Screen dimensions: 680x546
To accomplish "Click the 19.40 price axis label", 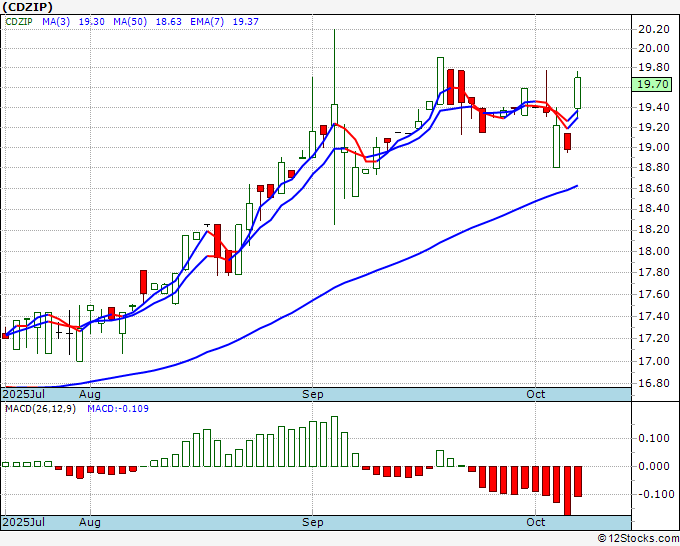I will pos(654,107).
